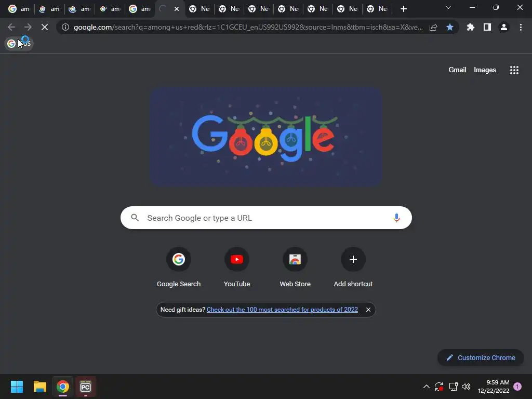The width and height of the screenshot is (532, 399).
Task: Open the side panel
Action: [x=487, y=27]
